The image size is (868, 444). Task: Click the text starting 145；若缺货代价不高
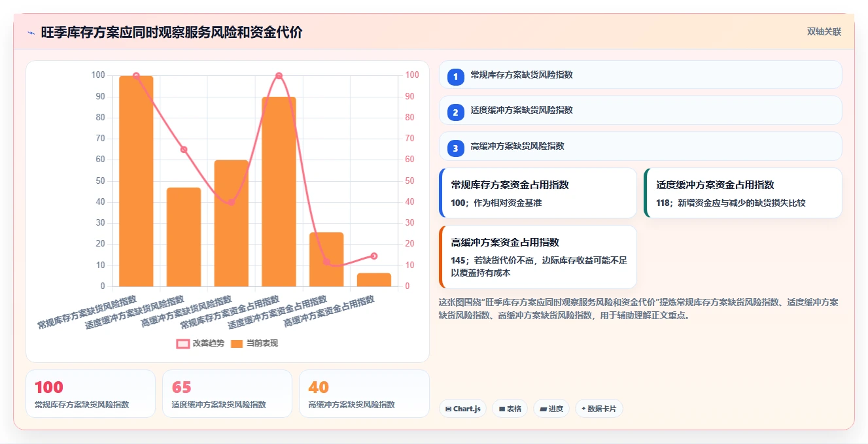coord(539,266)
